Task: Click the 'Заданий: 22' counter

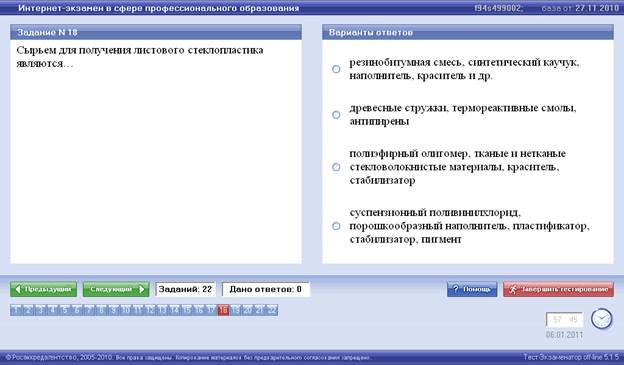Action: coord(185,289)
